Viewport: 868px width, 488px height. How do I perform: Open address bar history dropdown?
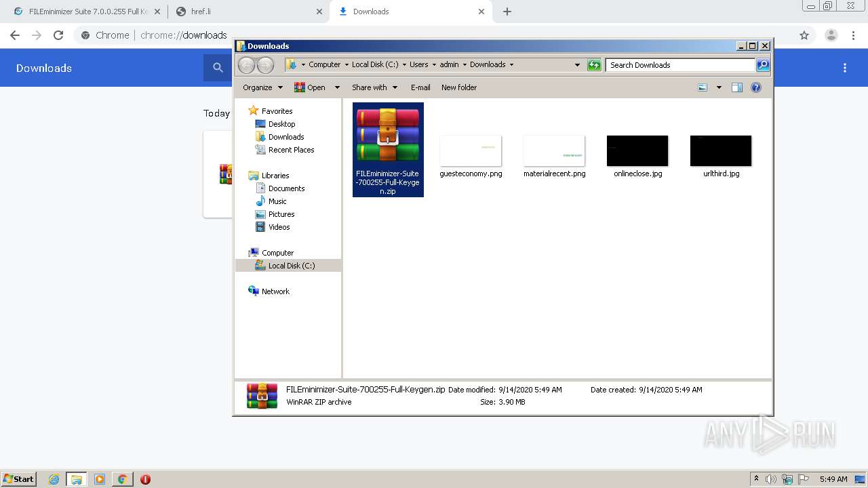point(577,64)
